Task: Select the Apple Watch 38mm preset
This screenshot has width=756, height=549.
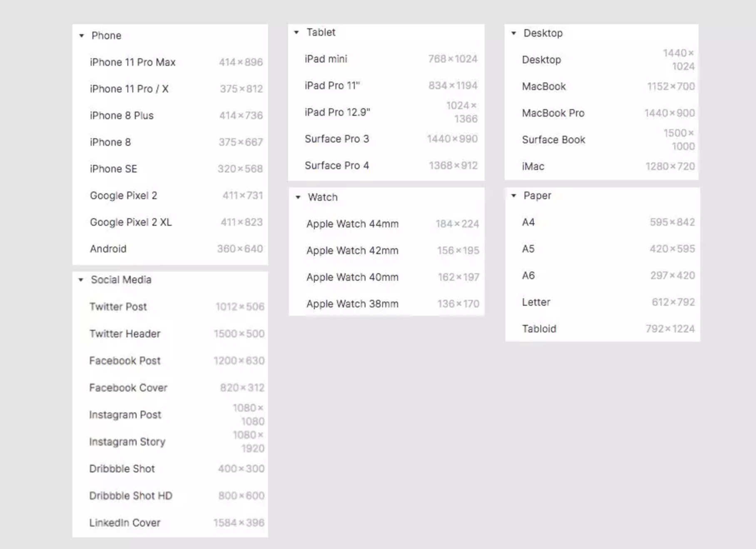Action: click(387, 304)
